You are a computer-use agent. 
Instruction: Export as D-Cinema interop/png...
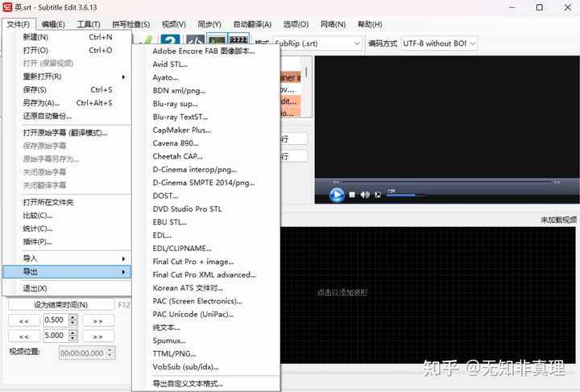pos(206,170)
